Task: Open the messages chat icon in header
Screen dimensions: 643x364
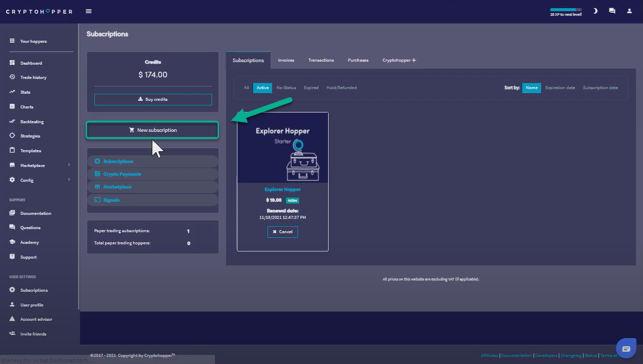Action: [x=612, y=11]
